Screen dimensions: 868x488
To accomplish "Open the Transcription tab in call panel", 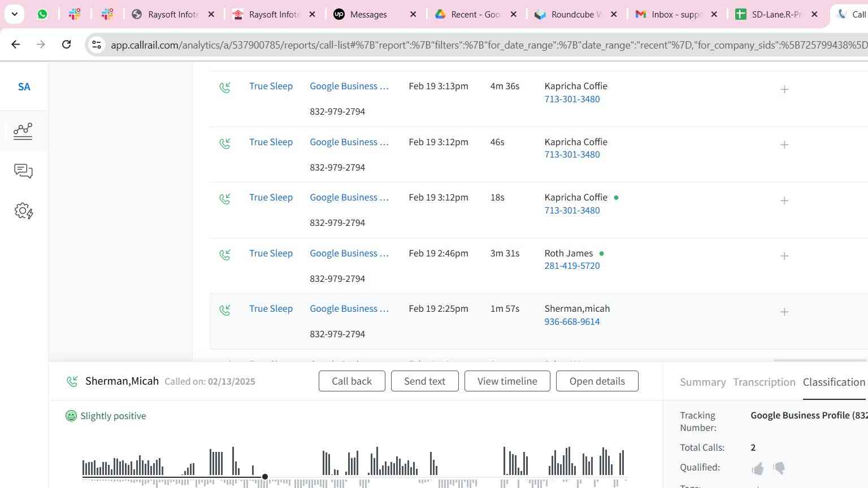I will (764, 382).
